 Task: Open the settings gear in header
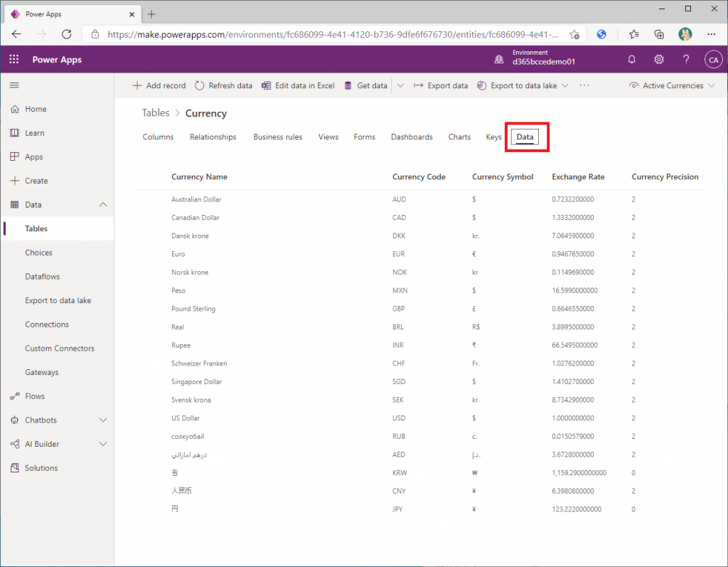tap(659, 60)
